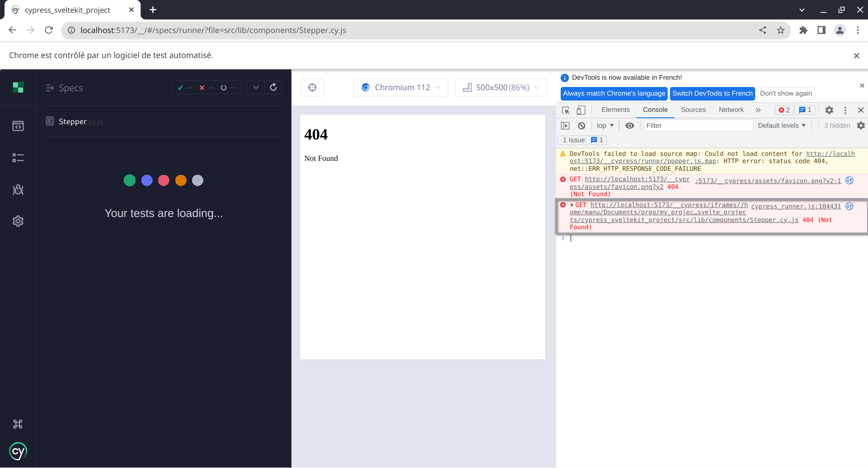Open the Sources tab in DevTools
Viewport: 868px width, 468px height.
693,110
